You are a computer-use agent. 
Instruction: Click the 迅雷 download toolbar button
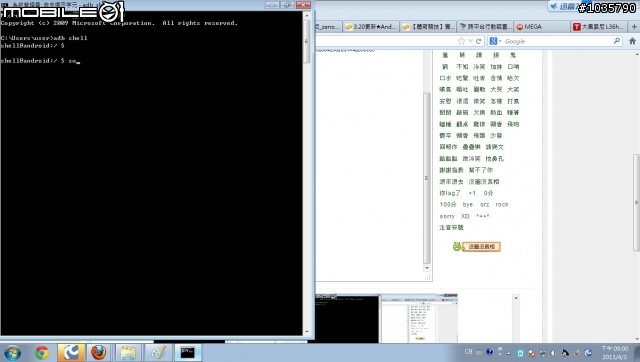coord(565,6)
